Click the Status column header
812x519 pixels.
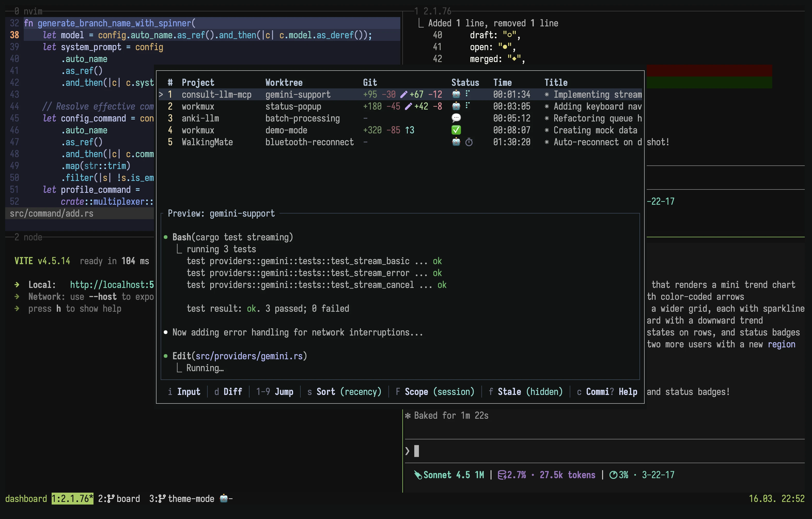pyautogui.click(x=465, y=82)
